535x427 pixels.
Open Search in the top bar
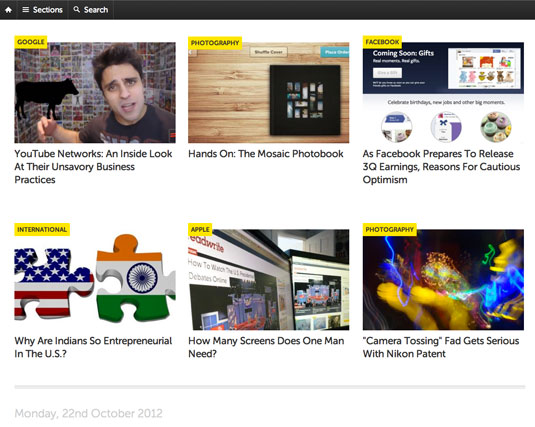coord(91,10)
